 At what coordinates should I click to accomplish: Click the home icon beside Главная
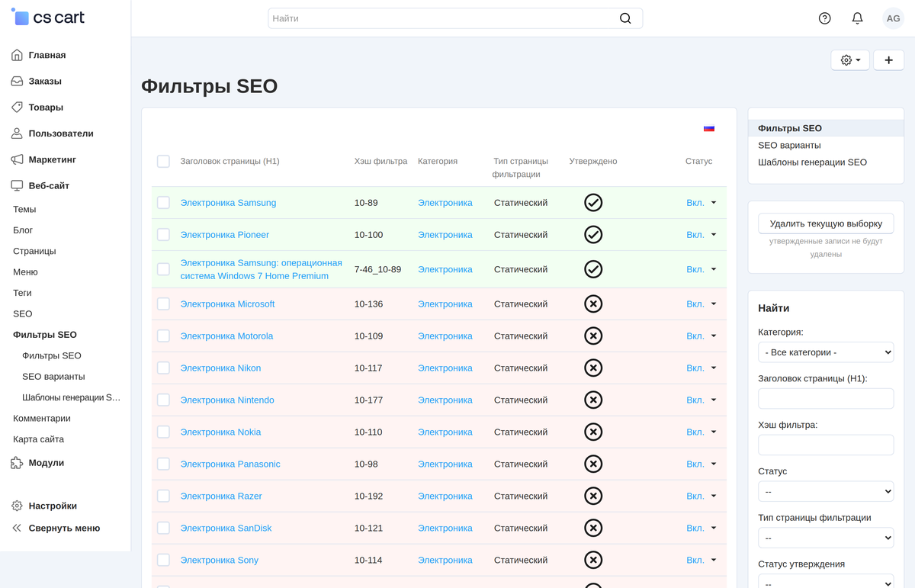click(x=17, y=55)
